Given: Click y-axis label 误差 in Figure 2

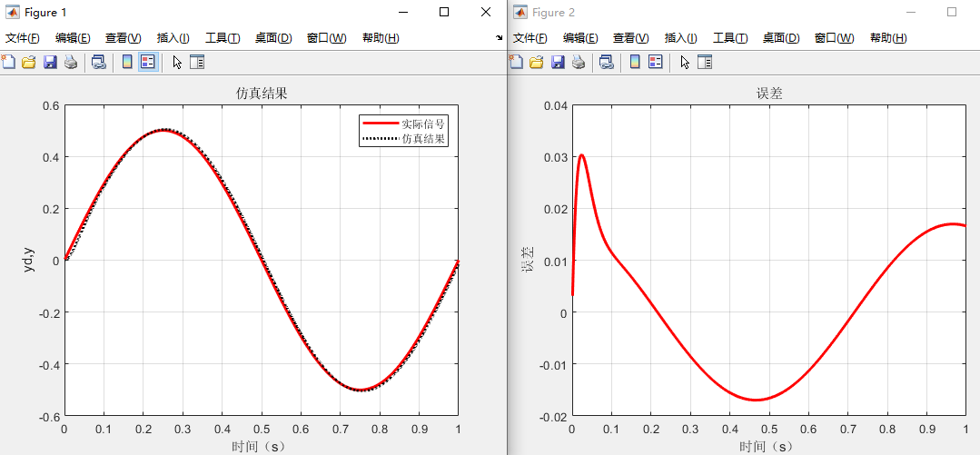Looking at the screenshot, I should point(529,260).
